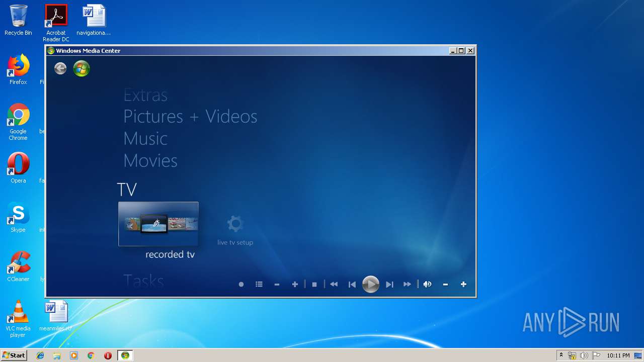Image resolution: width=644 pixels, height=362 pixels.
Task: Open the navigationa... Word document icon
Action: pos(94,20)
